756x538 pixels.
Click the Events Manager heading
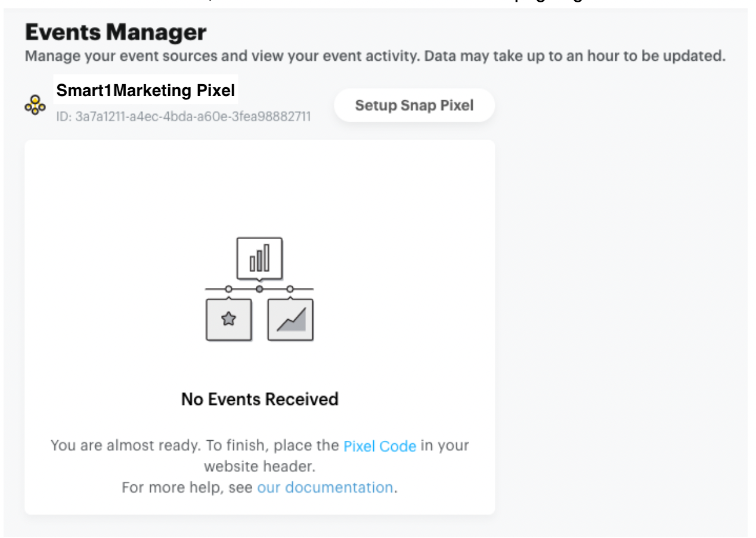(116, 32)
